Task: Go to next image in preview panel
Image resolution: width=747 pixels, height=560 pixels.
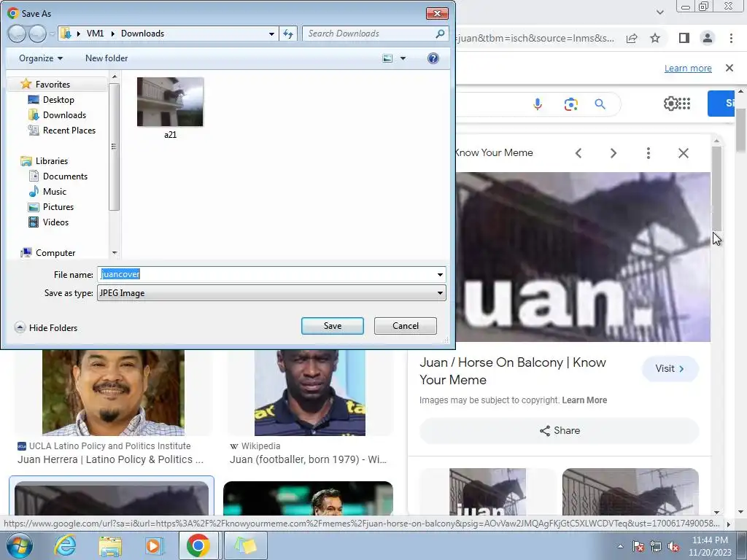Action: pos(613,153)
